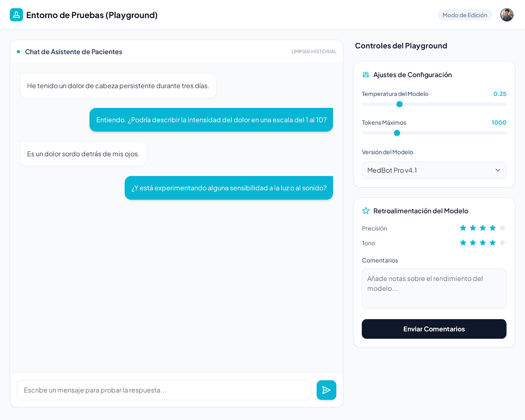
Task: Click the Temperatura del Modelo slider handle
Action: click(399, 104)
